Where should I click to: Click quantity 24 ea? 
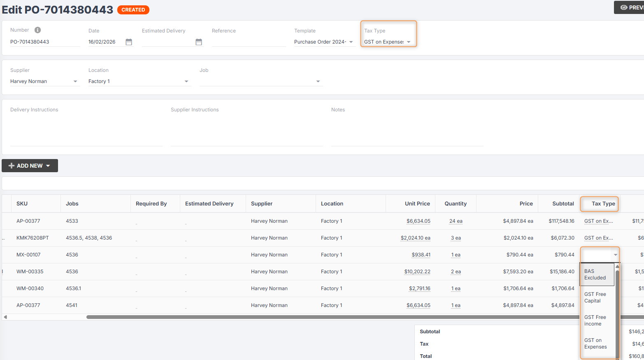point(456,221)
